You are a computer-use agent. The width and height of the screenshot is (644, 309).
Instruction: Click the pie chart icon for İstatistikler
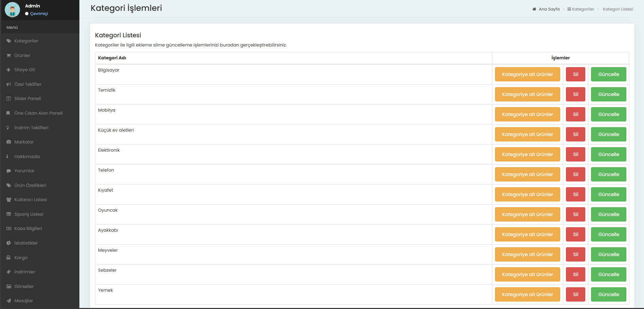9,243
